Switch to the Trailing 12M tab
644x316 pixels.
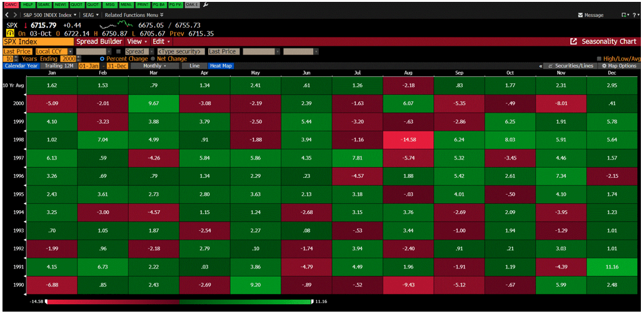click(x=58, y=66)
